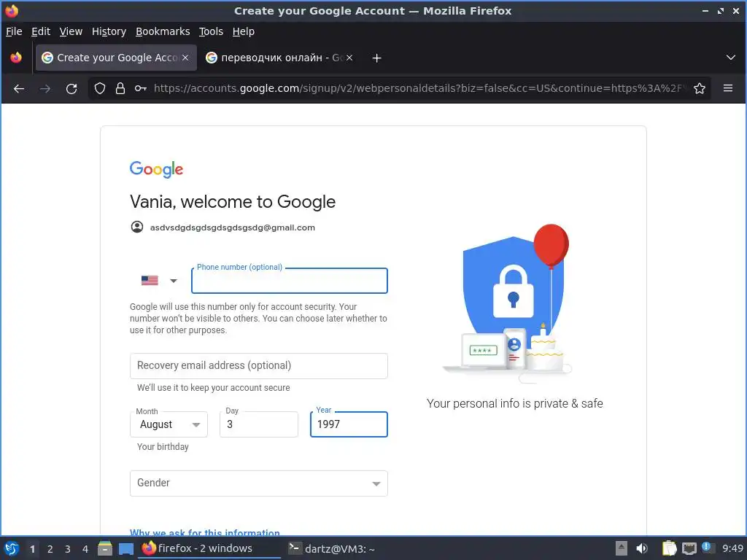Open the country code flag selector
747x560 pixels.
[159, 281]
